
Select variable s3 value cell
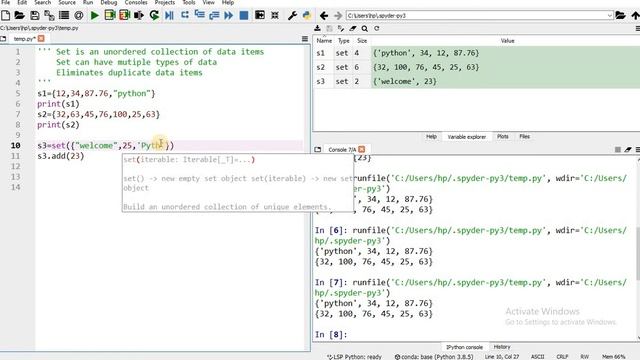click(x=506, y=82)
